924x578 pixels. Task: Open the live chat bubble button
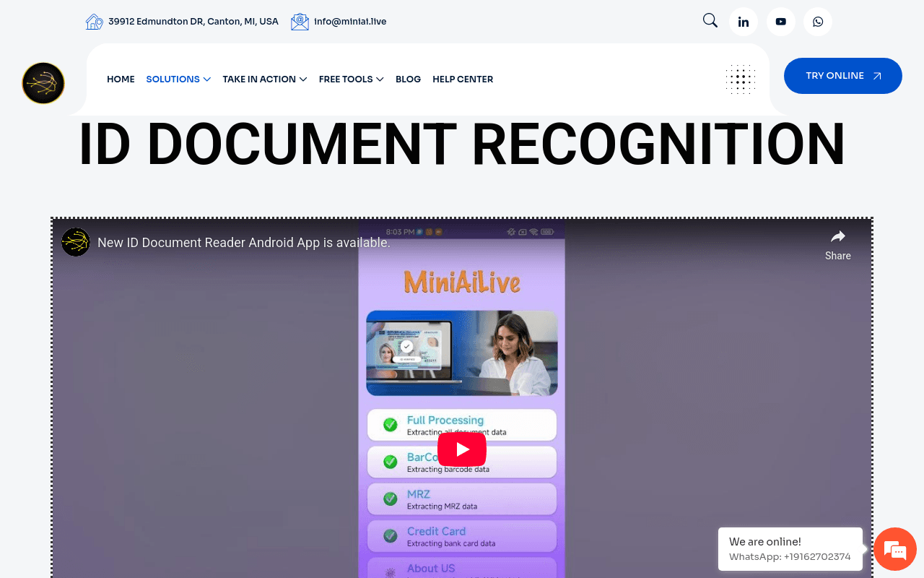tap(895, 549)
